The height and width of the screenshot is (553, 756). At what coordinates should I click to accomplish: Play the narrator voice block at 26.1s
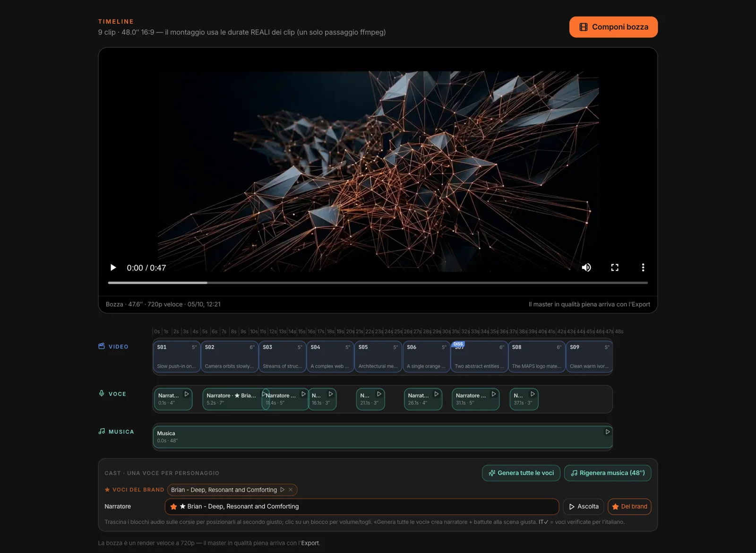(437, 394)
